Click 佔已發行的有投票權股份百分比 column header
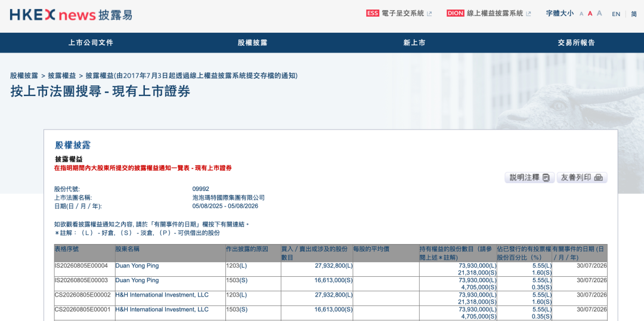This screenshot has width=644, height=321. (524, 253)
